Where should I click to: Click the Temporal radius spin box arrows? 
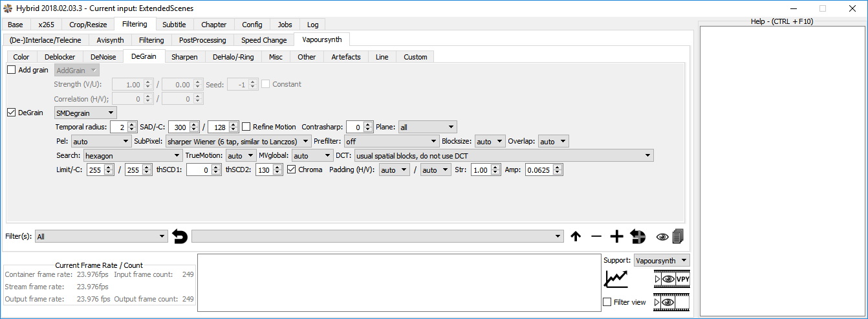(132, 127)
